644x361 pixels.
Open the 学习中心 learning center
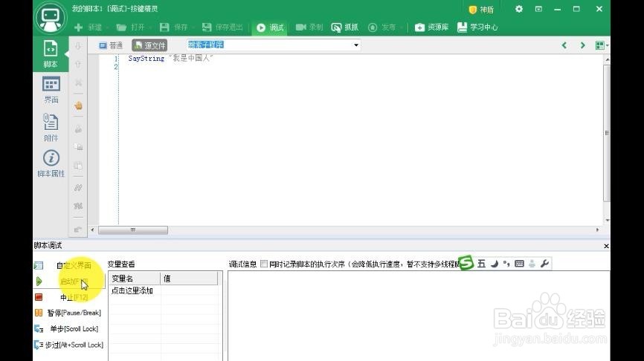[x=477, y=27]
